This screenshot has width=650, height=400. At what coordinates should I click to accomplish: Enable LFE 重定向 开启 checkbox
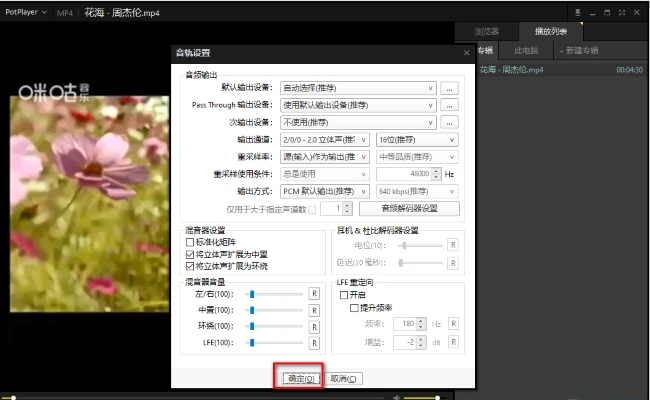pos(344,295)
